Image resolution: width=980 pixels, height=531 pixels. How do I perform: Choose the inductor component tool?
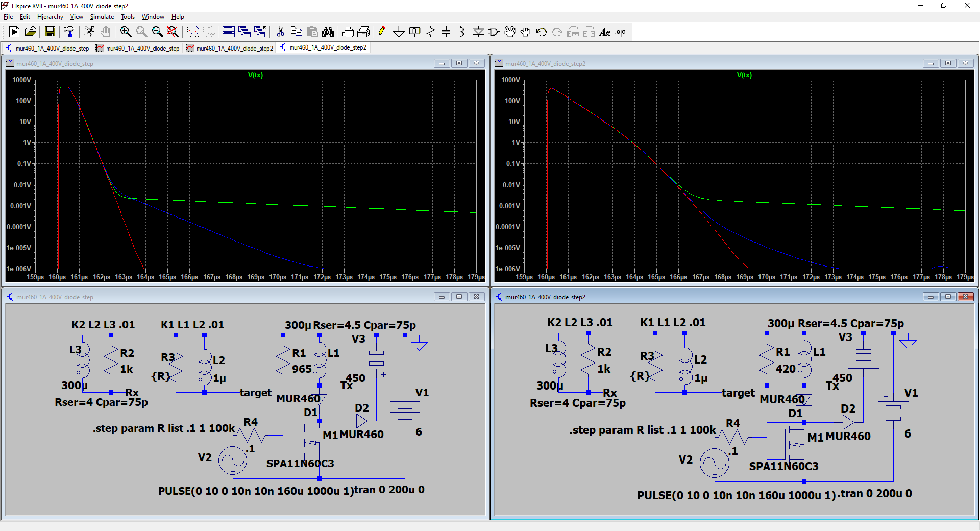(x=461, y=32)
